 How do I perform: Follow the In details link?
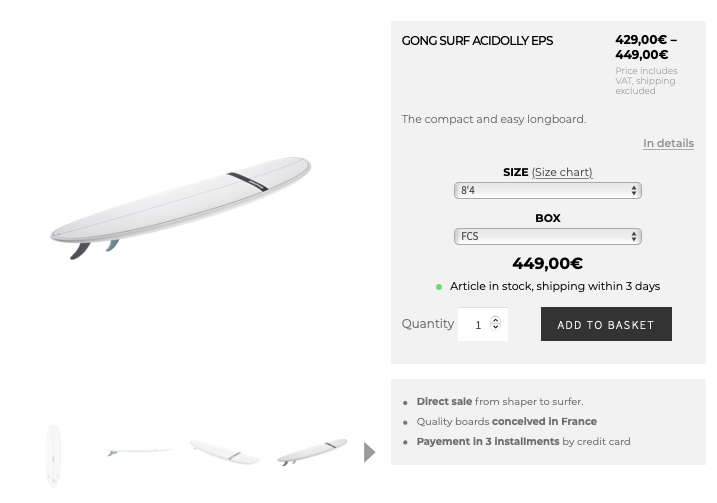(x=668, y=143)
